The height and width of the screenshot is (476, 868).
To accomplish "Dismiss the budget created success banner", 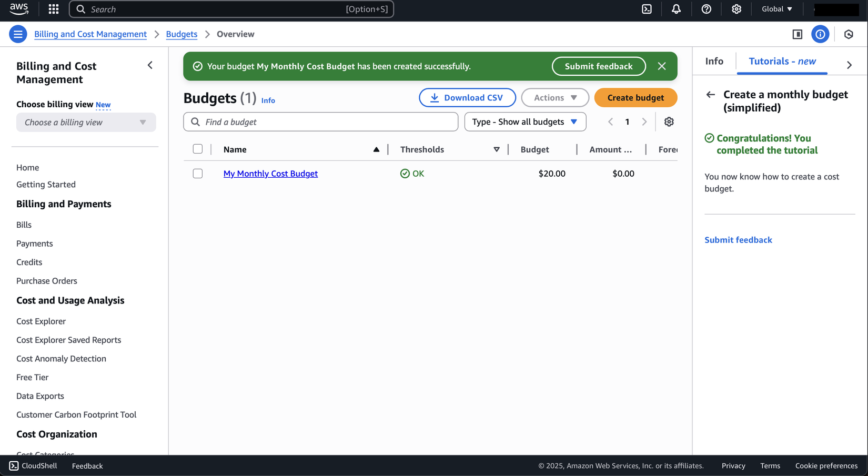I will tap(662, 66).
